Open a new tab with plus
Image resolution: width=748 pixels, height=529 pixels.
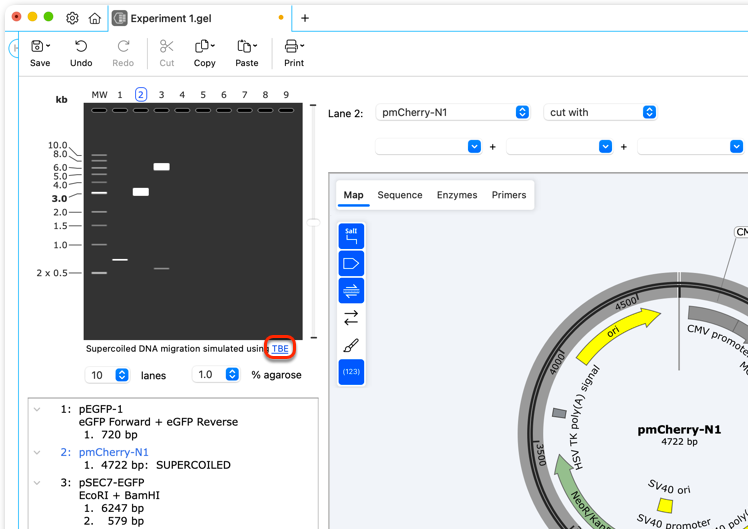tap(305, 18)
